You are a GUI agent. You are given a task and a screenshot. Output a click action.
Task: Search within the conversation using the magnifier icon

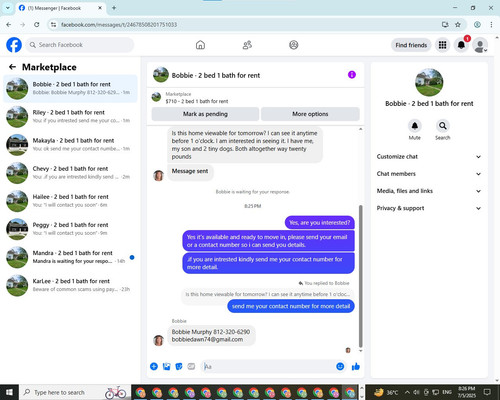click(x=443, y=126)
